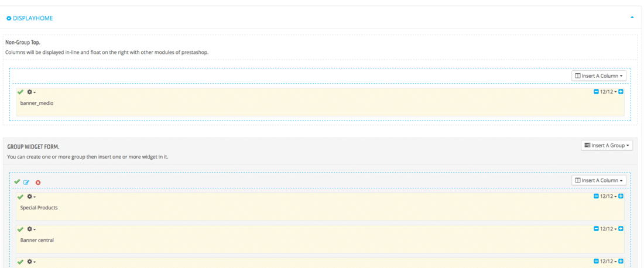644x268 pixels.
Task: Open gear menu for Special Products widget
Action: click(31, 197)
